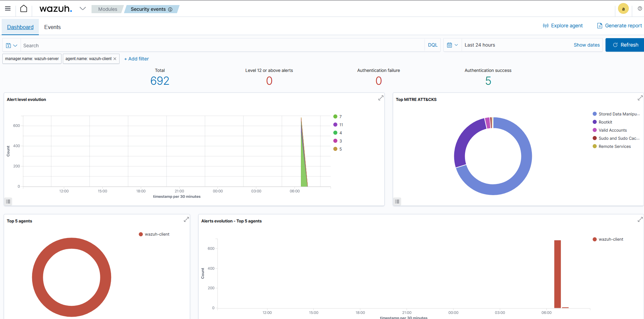
Task: Open the date quick menu calendar
Action: (x=452, y=45)
